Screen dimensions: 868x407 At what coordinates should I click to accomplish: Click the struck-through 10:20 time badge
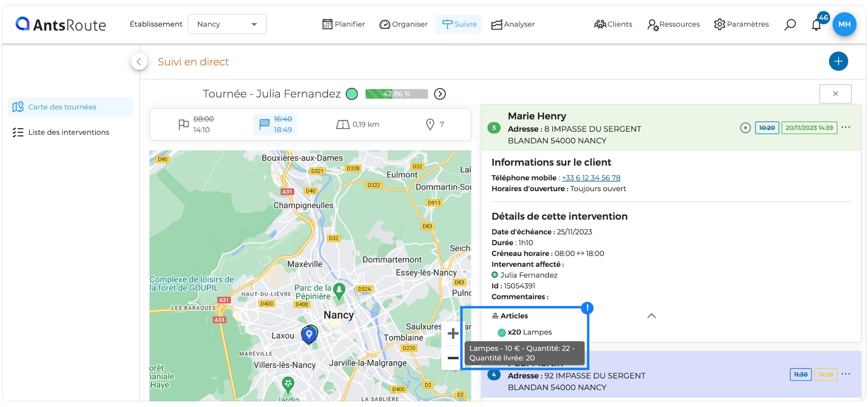(767, 128)
